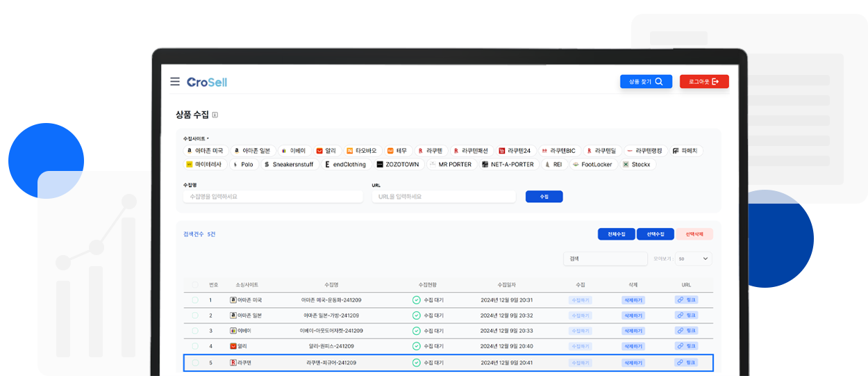
Task: Click the 상품 찾기 search button
Action: pos(646,82)
